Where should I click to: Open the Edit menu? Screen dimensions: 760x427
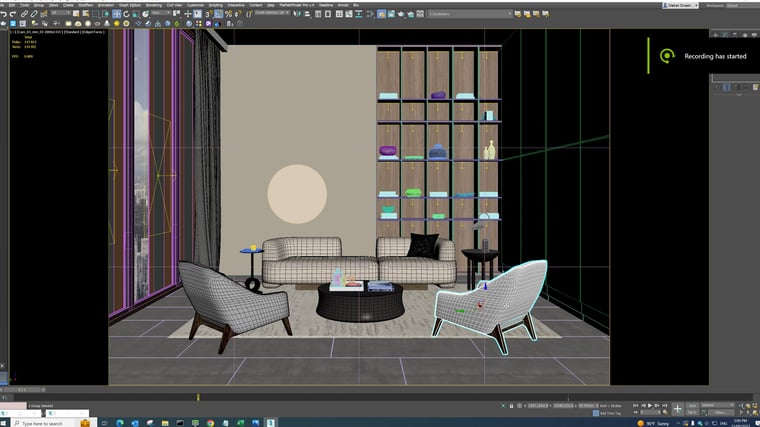[12, 5]
